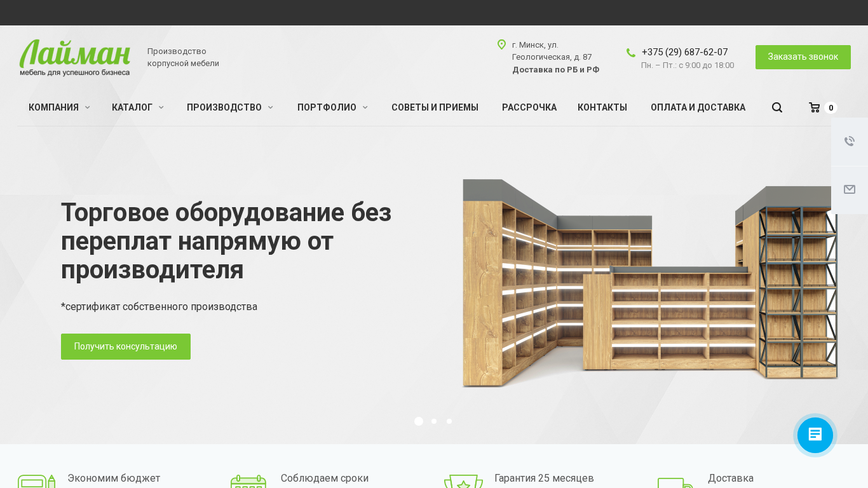Viewport: 868px width, 488px height.
Task: Click the floating blue chat widget
Action: pos(815,435)
